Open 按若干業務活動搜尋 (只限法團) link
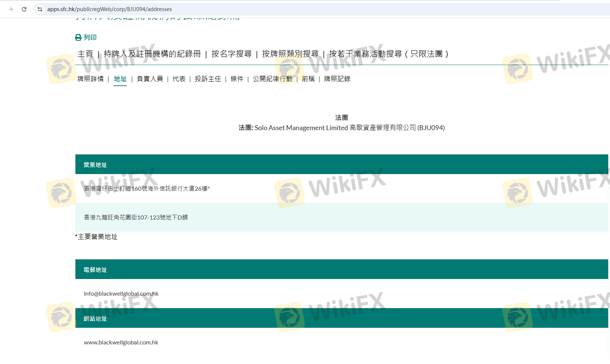 coord(388,54)
